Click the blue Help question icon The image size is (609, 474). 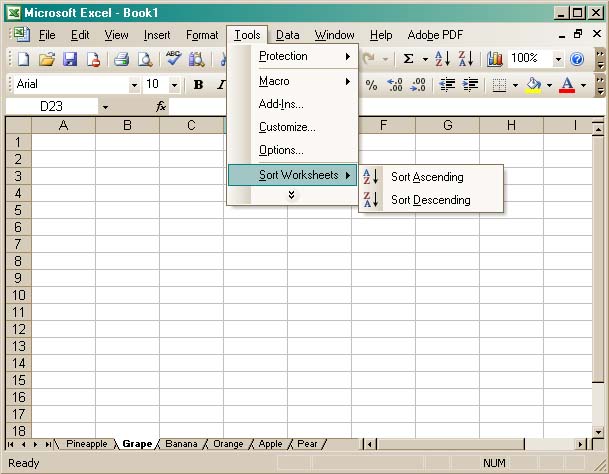[x=577, y=59]
